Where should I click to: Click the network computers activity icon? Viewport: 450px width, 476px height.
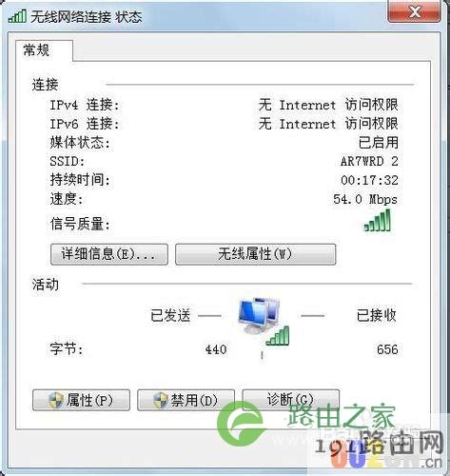(x=259, y=316)
